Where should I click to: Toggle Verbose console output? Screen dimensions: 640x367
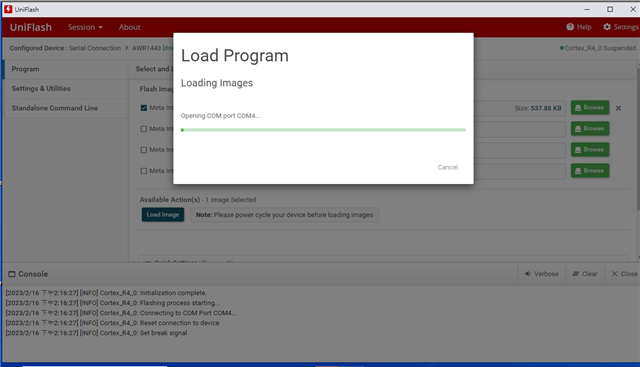[x=542, y=274]
